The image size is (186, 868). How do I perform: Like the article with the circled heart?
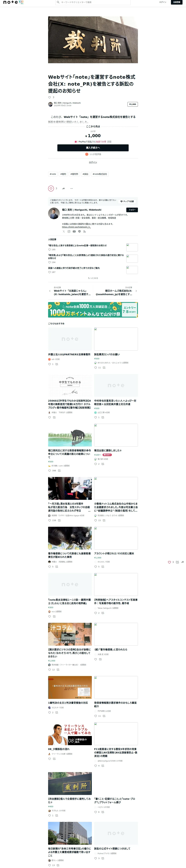[x=51, y=188]
